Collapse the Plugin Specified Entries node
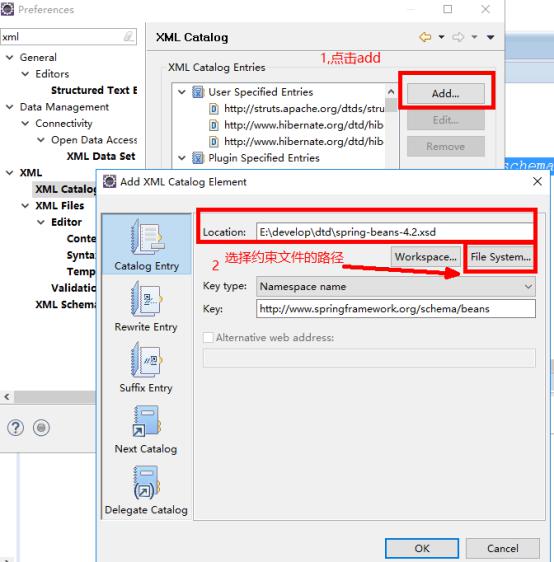554x562 pixels. tap(182, 158)
